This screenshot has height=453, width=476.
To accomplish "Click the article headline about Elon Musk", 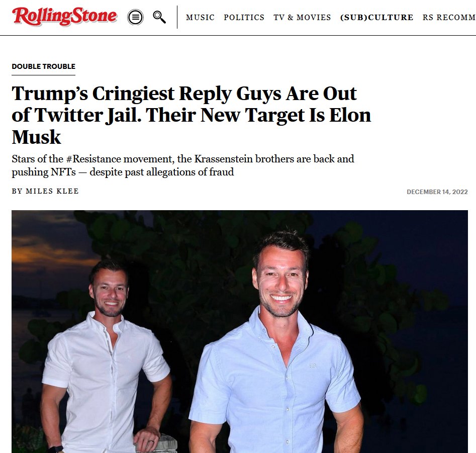I will point(191,115).
